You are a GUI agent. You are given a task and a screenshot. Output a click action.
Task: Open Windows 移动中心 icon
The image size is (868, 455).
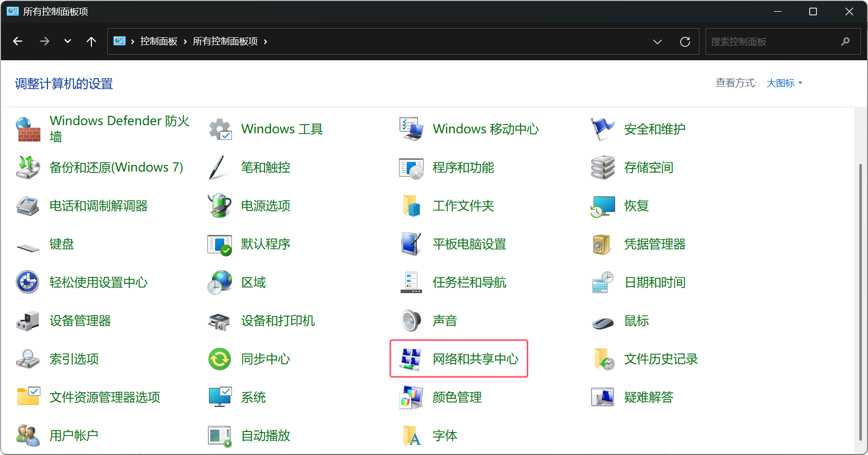click(x=411, y=129)
